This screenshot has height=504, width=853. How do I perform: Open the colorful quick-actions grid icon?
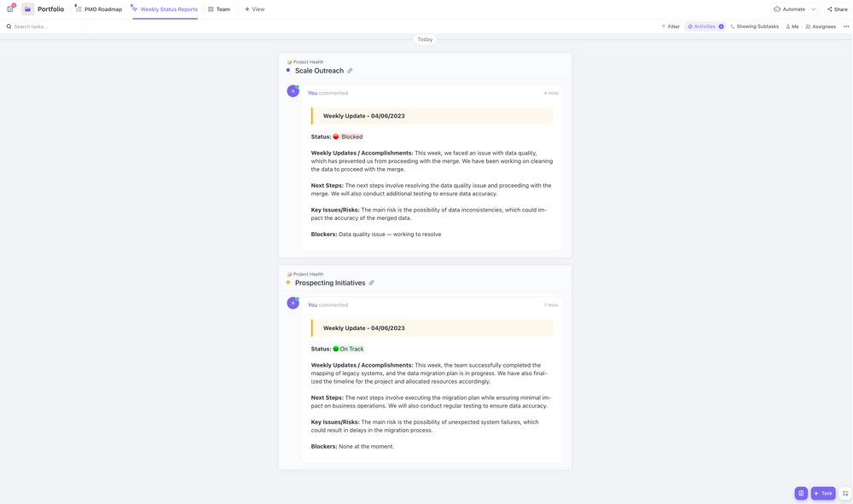(845, 493)
